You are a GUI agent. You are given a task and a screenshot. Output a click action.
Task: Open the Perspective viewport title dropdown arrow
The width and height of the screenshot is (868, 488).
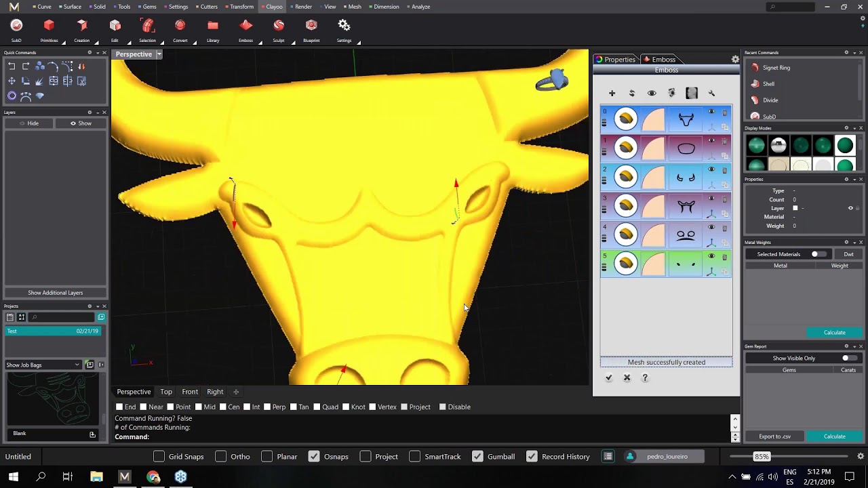tap(159, 54)
